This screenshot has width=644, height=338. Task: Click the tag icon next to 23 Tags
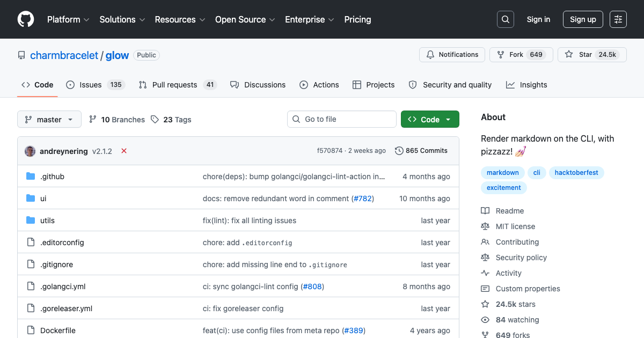(x=155, y=120)
